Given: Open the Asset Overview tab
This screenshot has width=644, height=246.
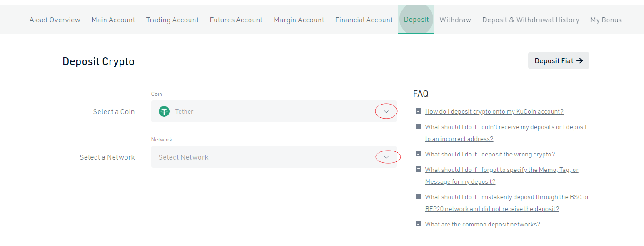Looking at the screenshot, I should coord(55,20).
